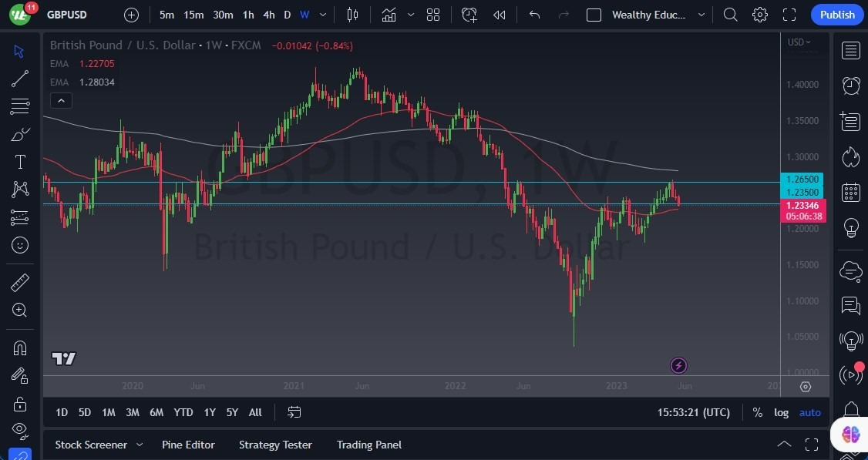Viewport: 868px width, 460px height.
Task: Collapse the EMA indicator legend chevron
Action: pyautogui.click(x=61, y=100)
